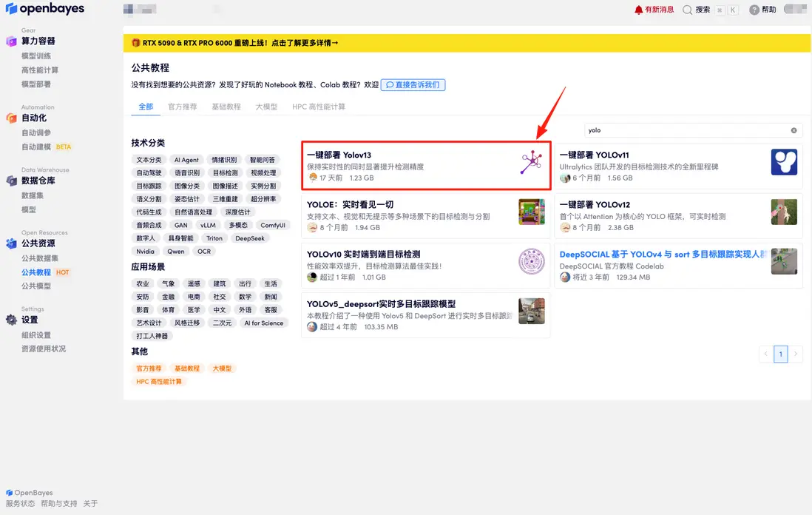Open the 算力容器 section icon
The height and width of the screenshot is (515, 812).
point(11,41)
